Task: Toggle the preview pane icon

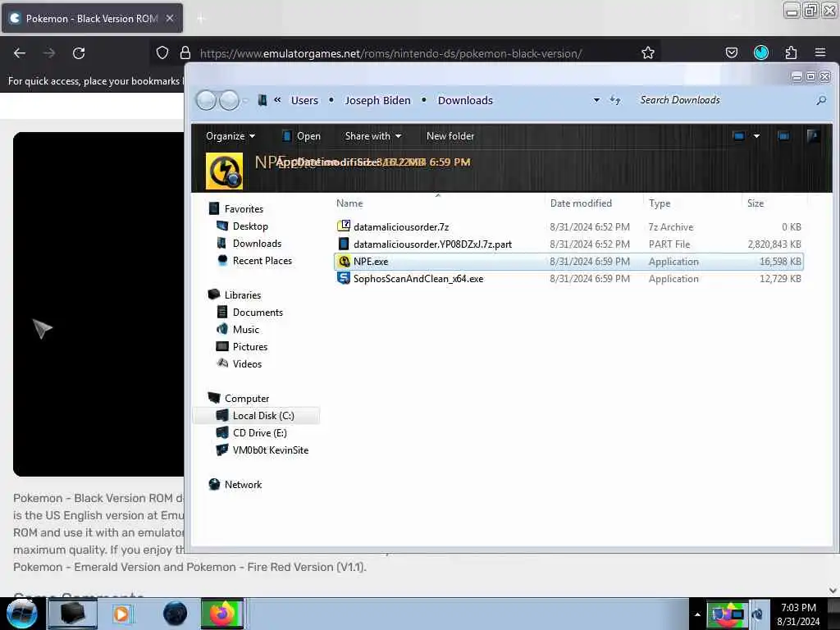Action: (783, 136)
